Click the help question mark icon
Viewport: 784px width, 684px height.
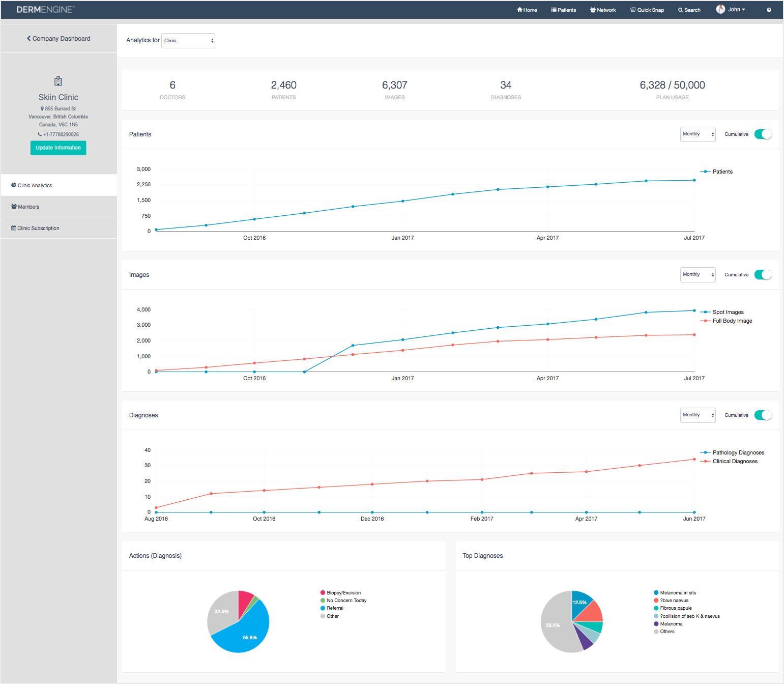768,10
